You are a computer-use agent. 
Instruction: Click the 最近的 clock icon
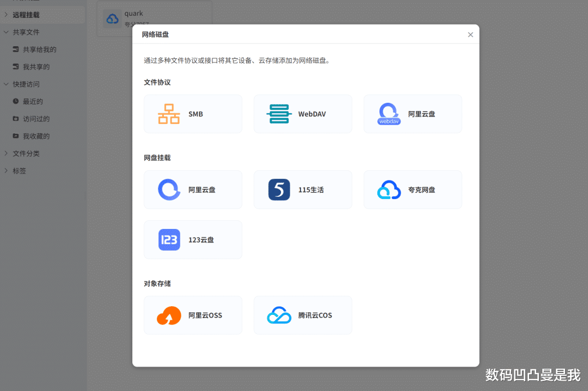click(16, 101)
